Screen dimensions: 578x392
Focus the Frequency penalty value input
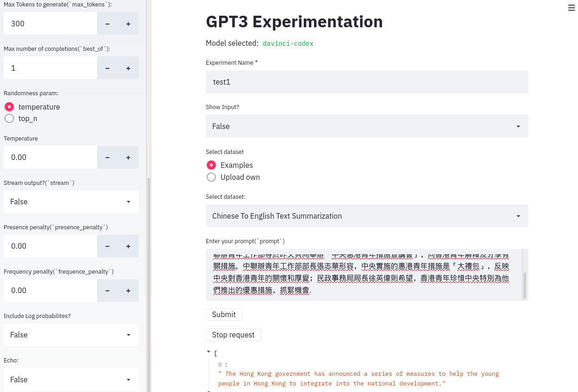(x=50, y=290)
